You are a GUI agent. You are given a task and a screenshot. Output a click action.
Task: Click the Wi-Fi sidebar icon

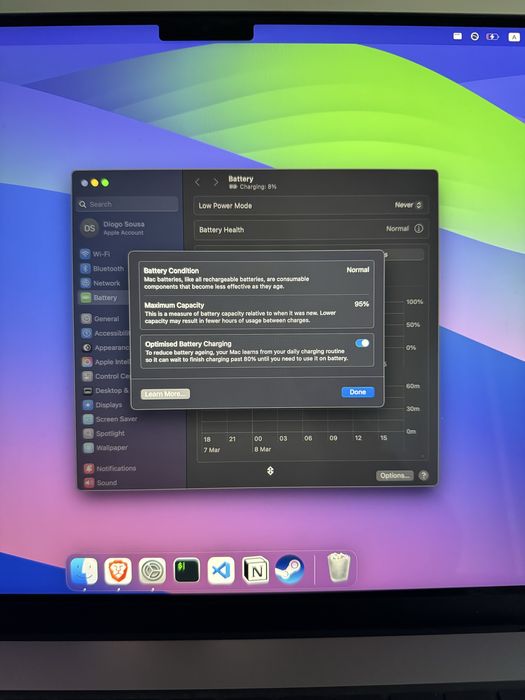tap(85, 254)
